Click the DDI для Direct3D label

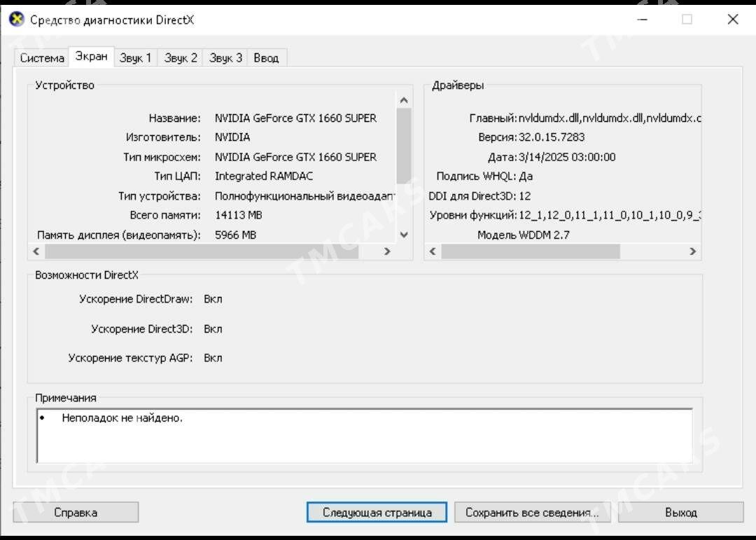coord(472,196)
